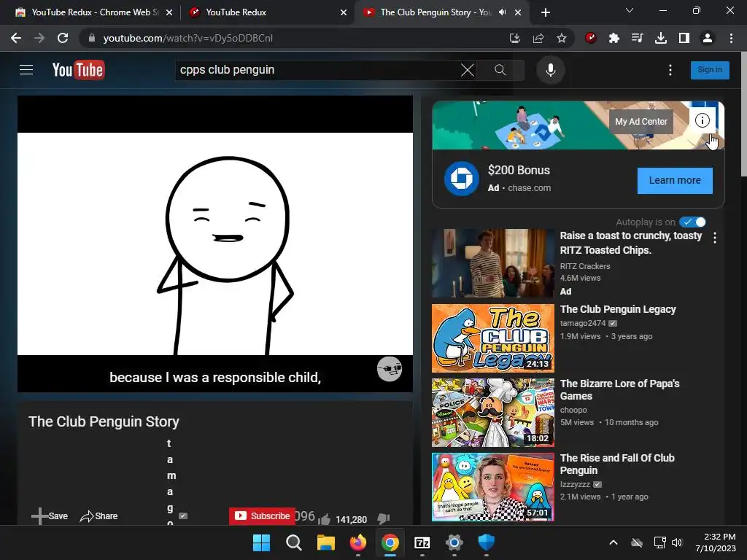Open File Explorer from taskbar

coord(326,542)
